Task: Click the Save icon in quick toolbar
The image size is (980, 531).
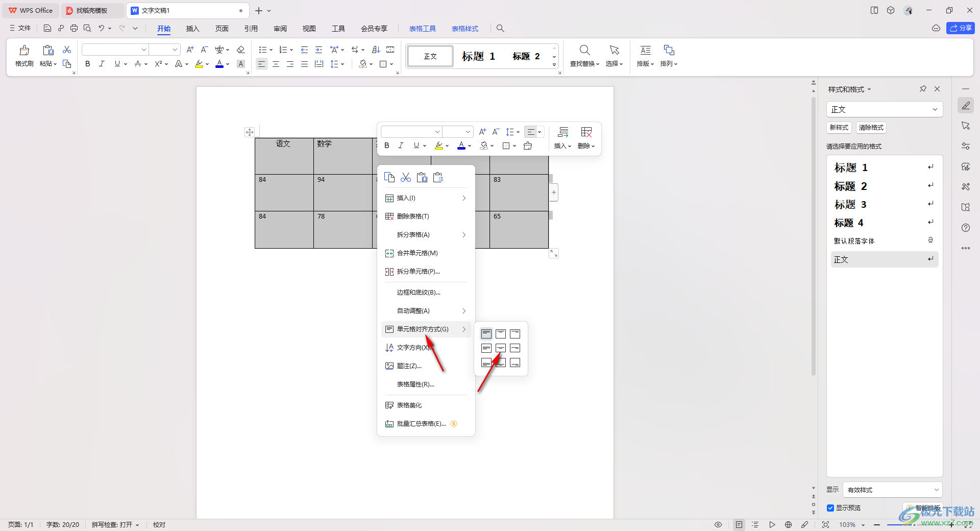Action: pos(47,29)
